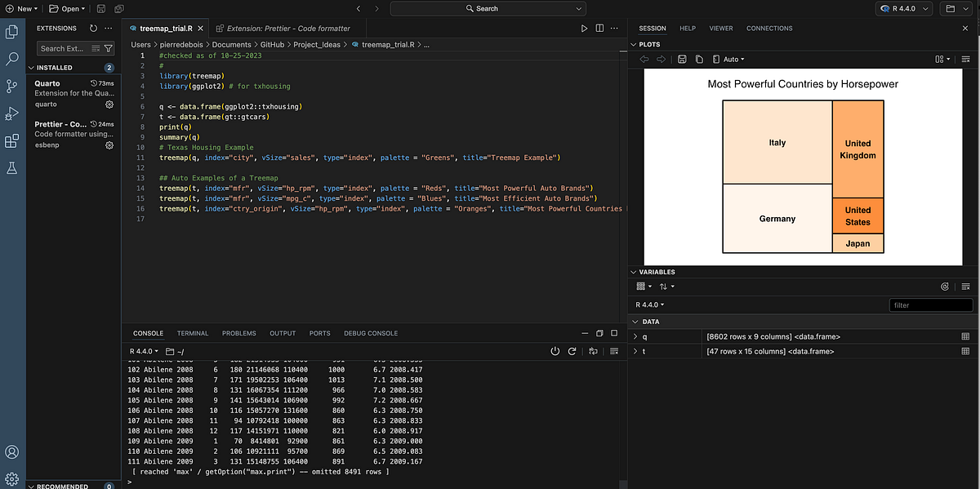The width and height of the screenshot is (980, 489).
Task: Switch to the VIEWER tab
Action: pos(721,28)
